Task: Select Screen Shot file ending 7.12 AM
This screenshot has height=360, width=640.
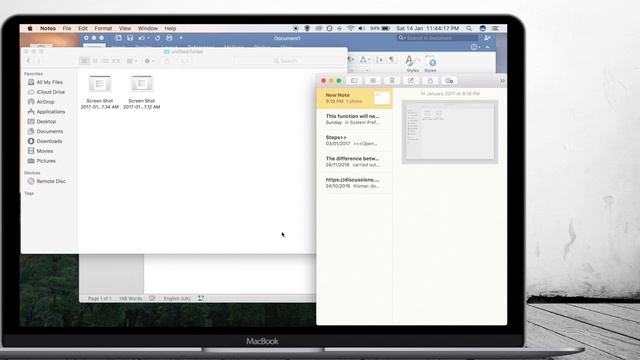Action: point(142,92)
